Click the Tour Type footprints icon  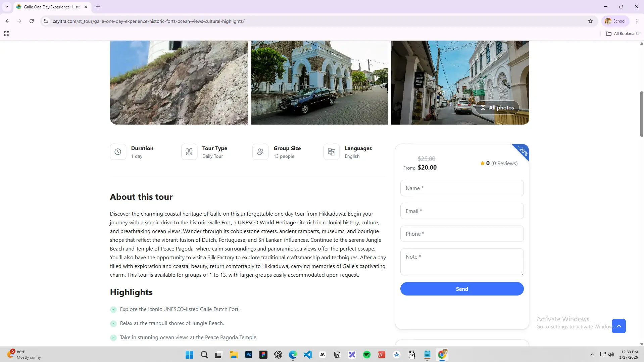point(189,152)
